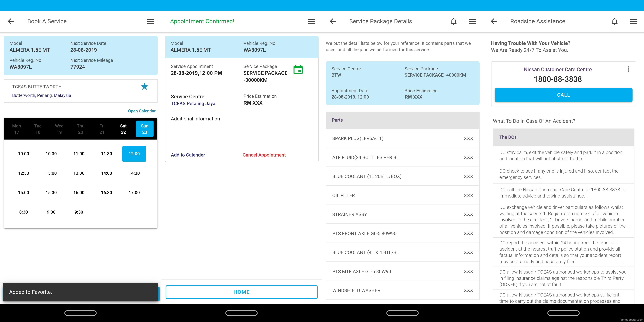Toggle favorite star for TCEAS Butterworth
The width and height of the screenshot is (644, 322).
144,86
